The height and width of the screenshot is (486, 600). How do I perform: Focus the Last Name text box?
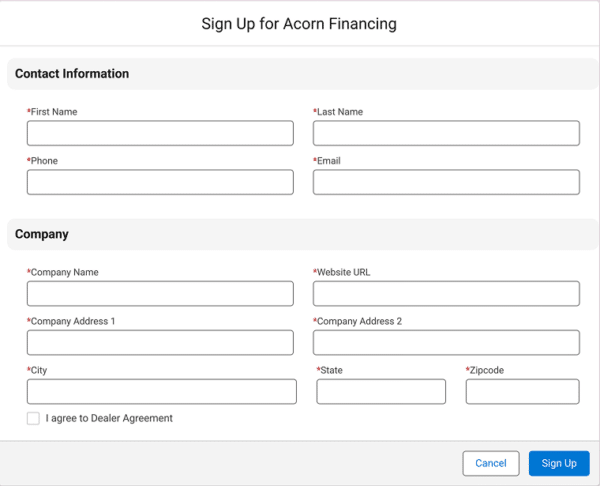(446, 133)
